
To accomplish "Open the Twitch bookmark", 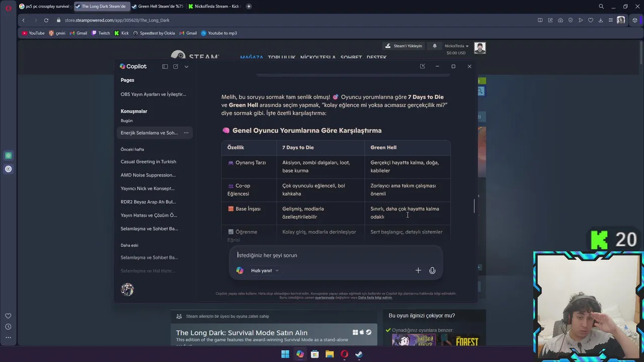I will [101, 33].
